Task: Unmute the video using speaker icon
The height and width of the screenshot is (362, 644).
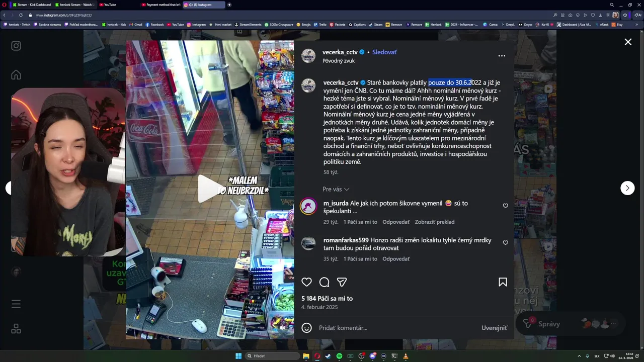Action: click(282, 327)
